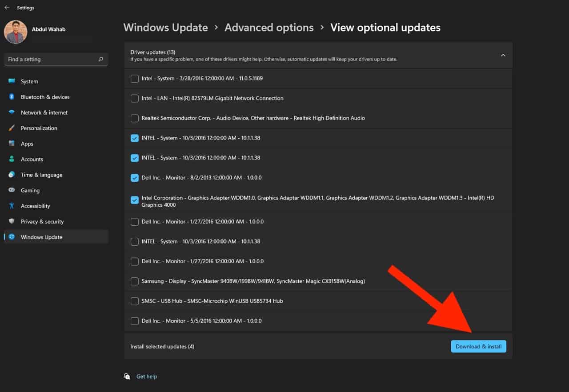Image resolution: width=569 pixels, height=392 pixels.
Task: Go back via the Windows Update breadcrumb
Action: click(x=165, y=28)
